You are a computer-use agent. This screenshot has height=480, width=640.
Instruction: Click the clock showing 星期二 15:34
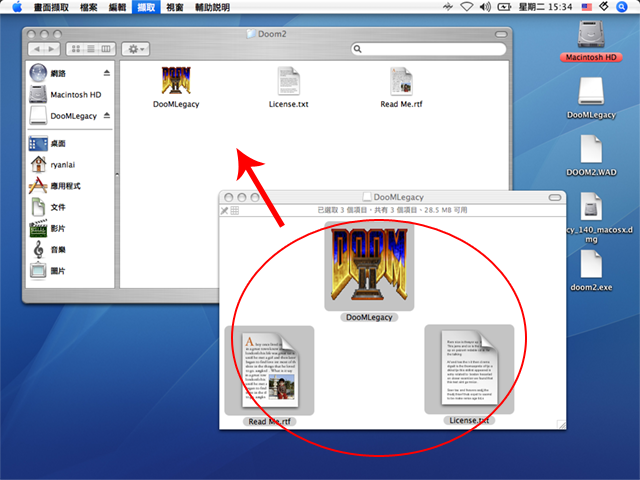tap(545, 7)
